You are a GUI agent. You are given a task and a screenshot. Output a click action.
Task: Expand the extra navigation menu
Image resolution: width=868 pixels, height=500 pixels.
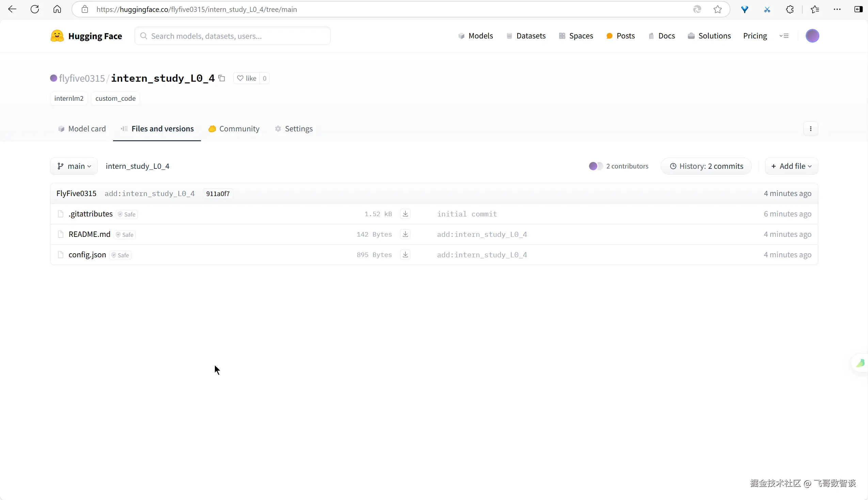(784, 36)
